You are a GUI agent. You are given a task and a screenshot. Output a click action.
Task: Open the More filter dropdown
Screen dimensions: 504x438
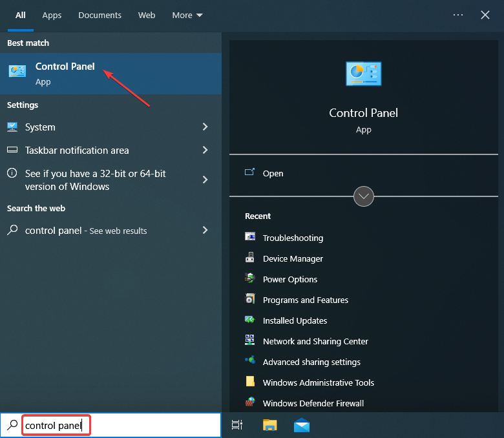click(187, 15)
